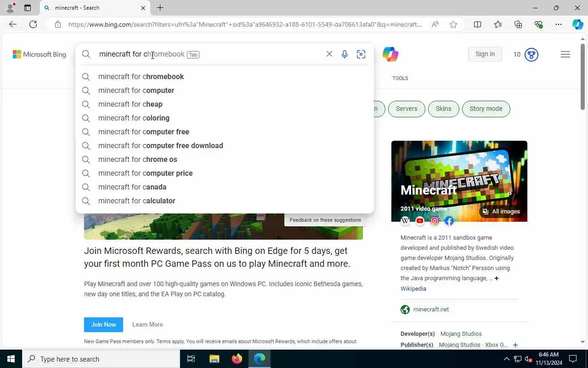The height and width of the screenshot is (368, 588).
Task: Open File Explorer from taskbar
Action: pos(214,359)
